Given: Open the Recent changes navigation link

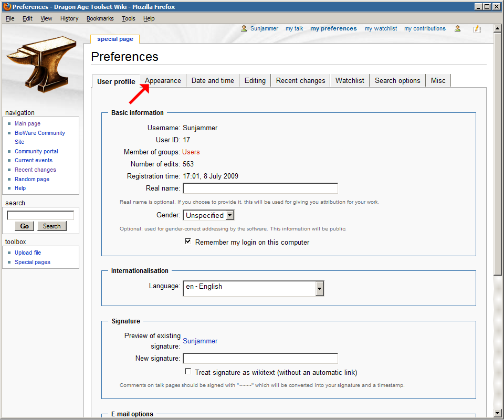Looking at the screenshot, I should (35, 170).
